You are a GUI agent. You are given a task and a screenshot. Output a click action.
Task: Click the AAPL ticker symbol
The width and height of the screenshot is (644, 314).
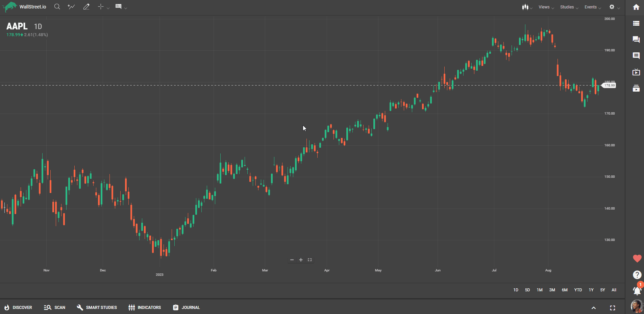[x=17, y=26]
